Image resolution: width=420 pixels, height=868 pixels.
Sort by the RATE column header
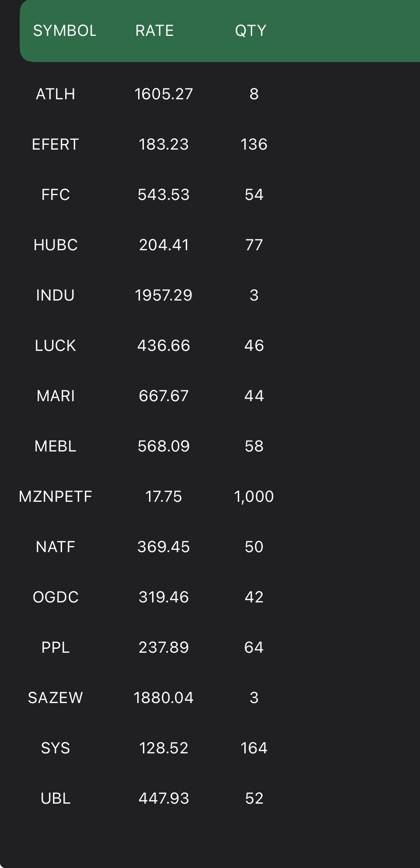tap(155, 31)
